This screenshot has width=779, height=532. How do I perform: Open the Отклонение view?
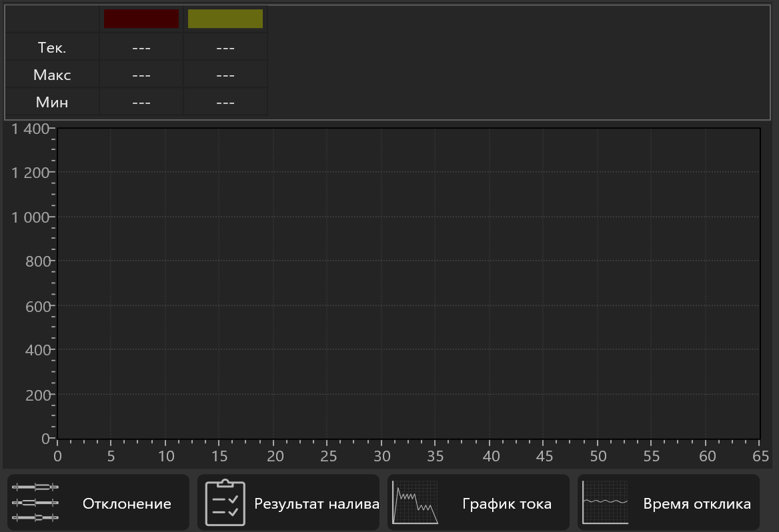click(98, 502)
